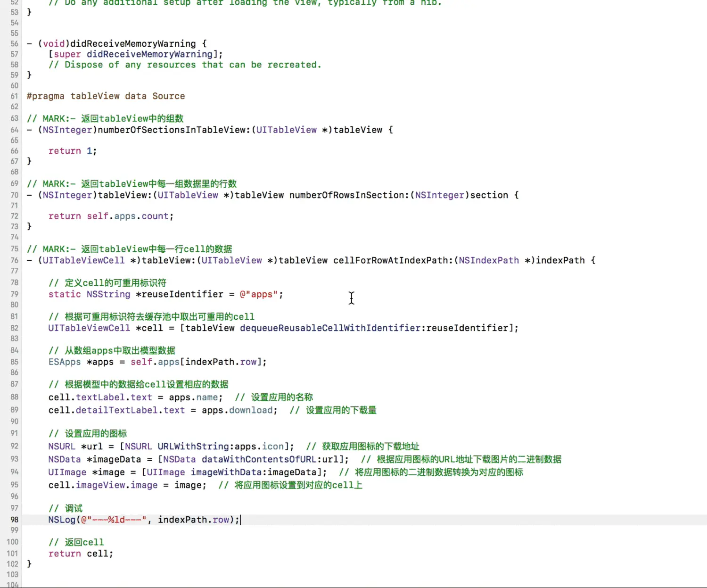
Task: Click line number 98 in the gutter
Action: point(15,520)
